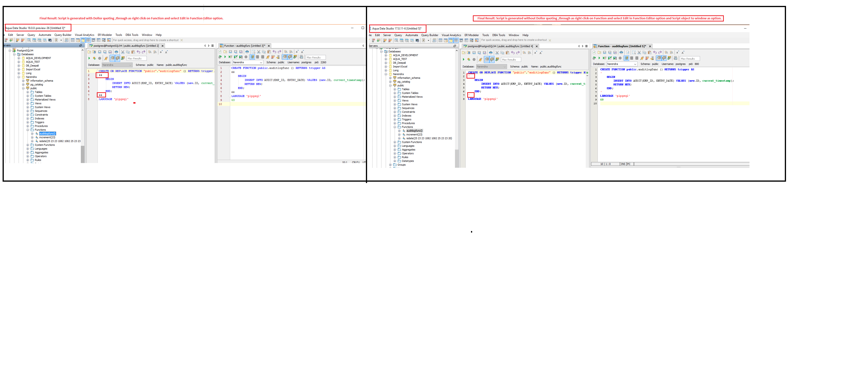868x369 pixels.
Task: Toggle highlighted grid results button in Untitled 2 editor
Action: pos(113,58)
